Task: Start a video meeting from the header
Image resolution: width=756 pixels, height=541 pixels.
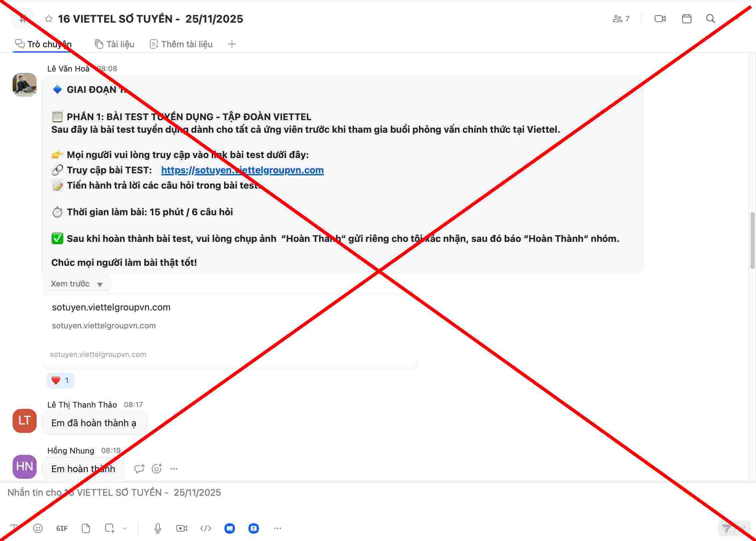Action: click(x=660, y=19)
